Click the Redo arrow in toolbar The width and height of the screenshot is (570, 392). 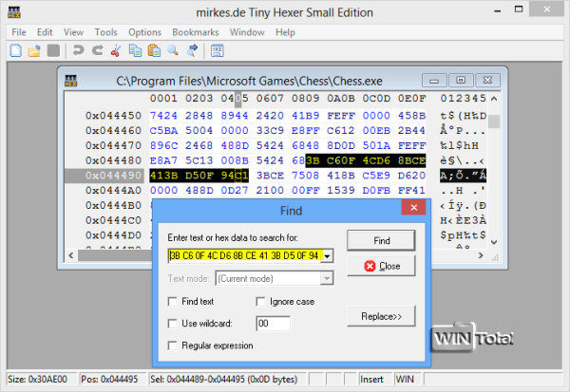(96, 49)
